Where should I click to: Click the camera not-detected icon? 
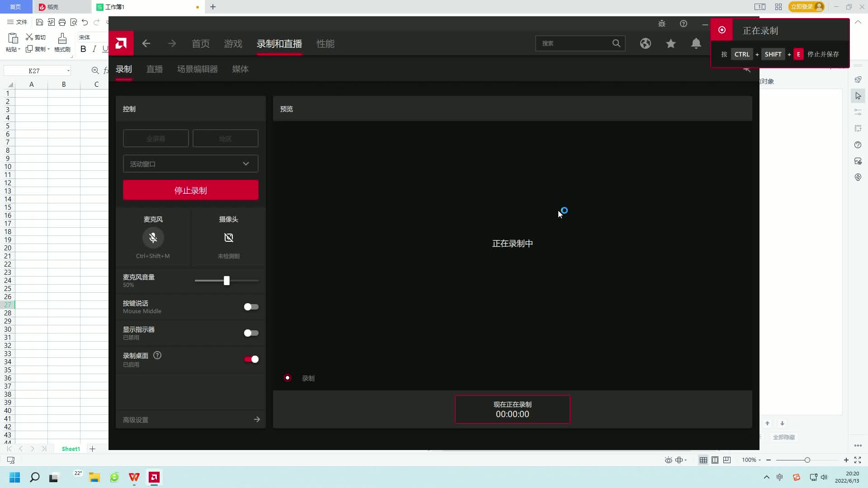(229, 238)
